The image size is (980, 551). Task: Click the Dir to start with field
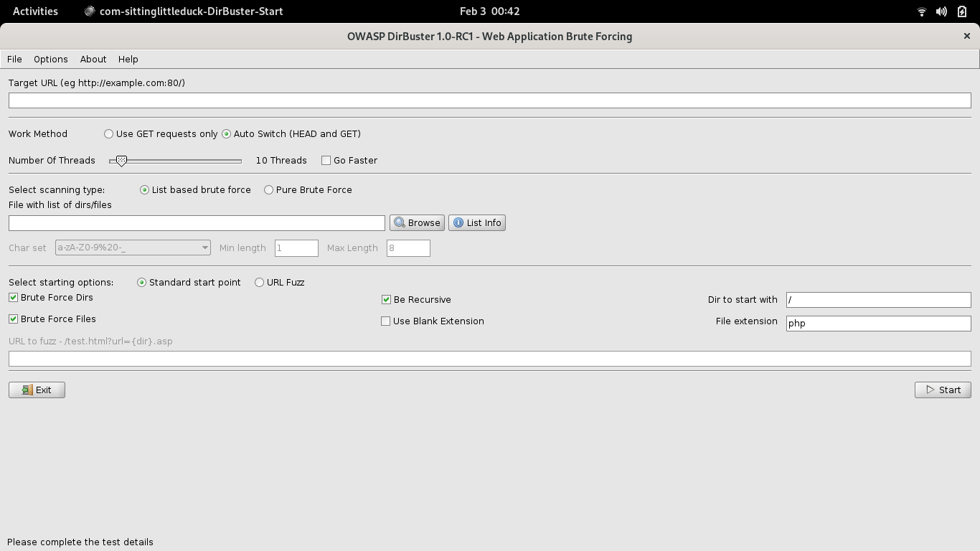click(878, 300)
